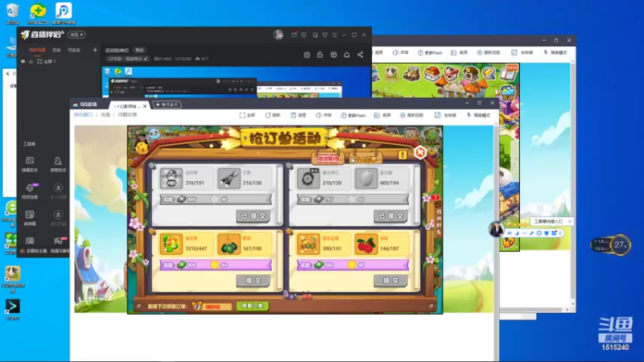The width and height of the screenshot is (644, 362).
Task: Click 截屏 screenshot in front game toolbar
Action: coord(382,115)
